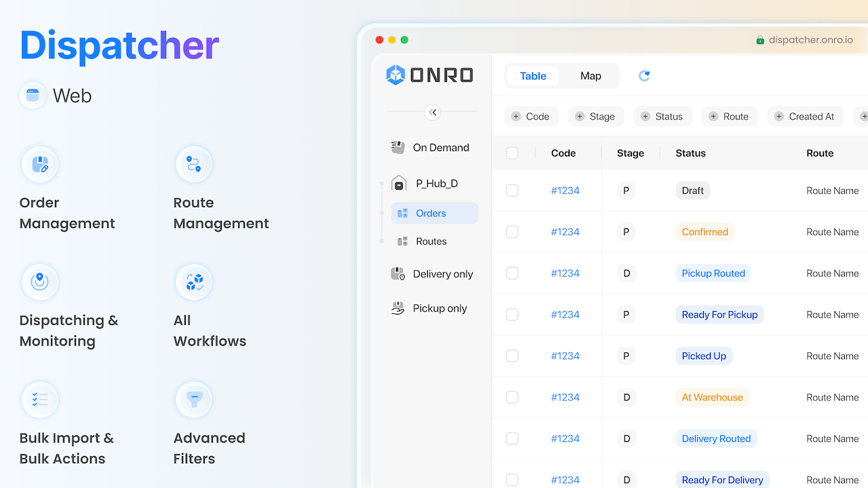Click the Route Management feature icon
Image resolution: width=868 pixels, height=488 pixels.
[x=194, y=164]
